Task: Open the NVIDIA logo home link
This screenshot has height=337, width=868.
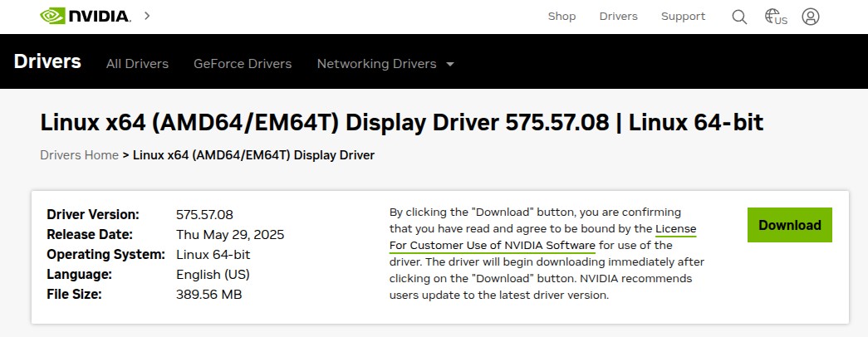Action: (x=86, y=16)
